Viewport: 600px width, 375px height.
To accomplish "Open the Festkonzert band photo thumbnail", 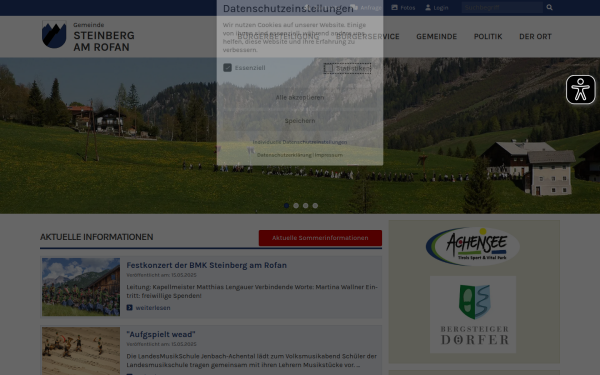I will coord(81,287).
